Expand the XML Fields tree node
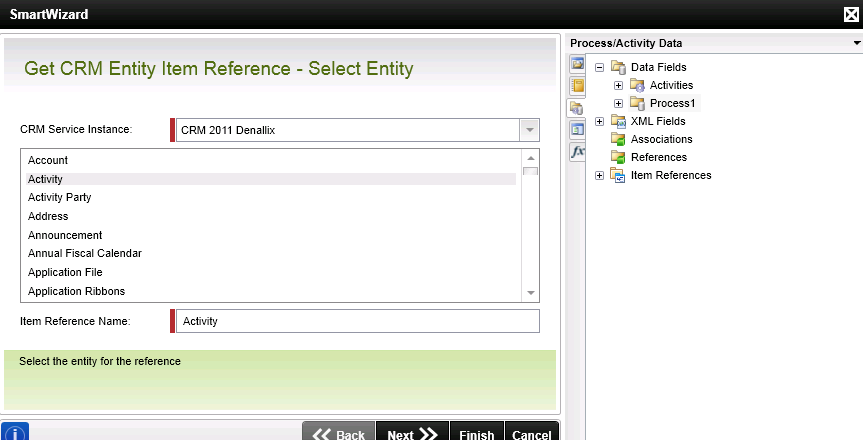This screenshot has height=440, width=863. pyautogui.click(x=599, y=121)
